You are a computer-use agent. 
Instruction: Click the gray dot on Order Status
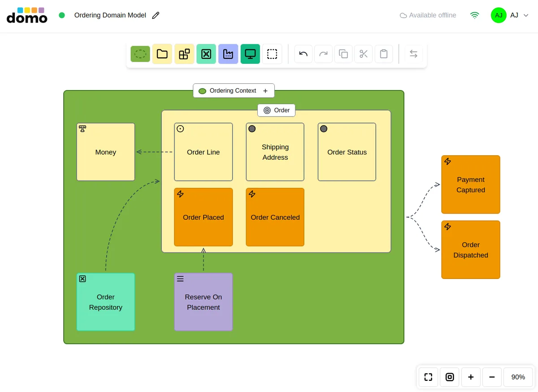(324, 129)
